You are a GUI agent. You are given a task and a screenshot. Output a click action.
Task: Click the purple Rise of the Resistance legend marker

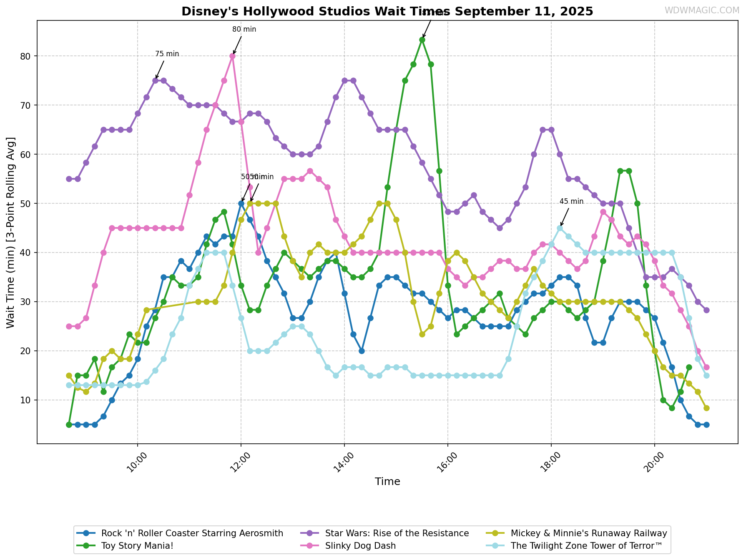tap(310, 533)
